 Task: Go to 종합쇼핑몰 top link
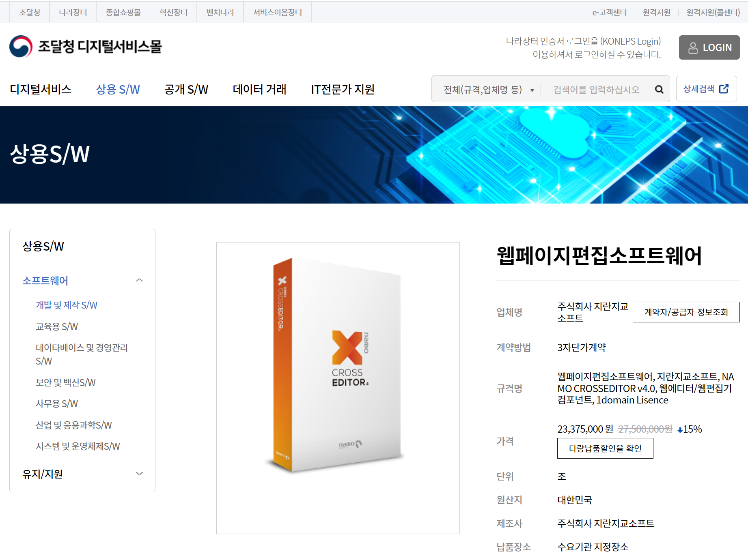tap(123, 12)
